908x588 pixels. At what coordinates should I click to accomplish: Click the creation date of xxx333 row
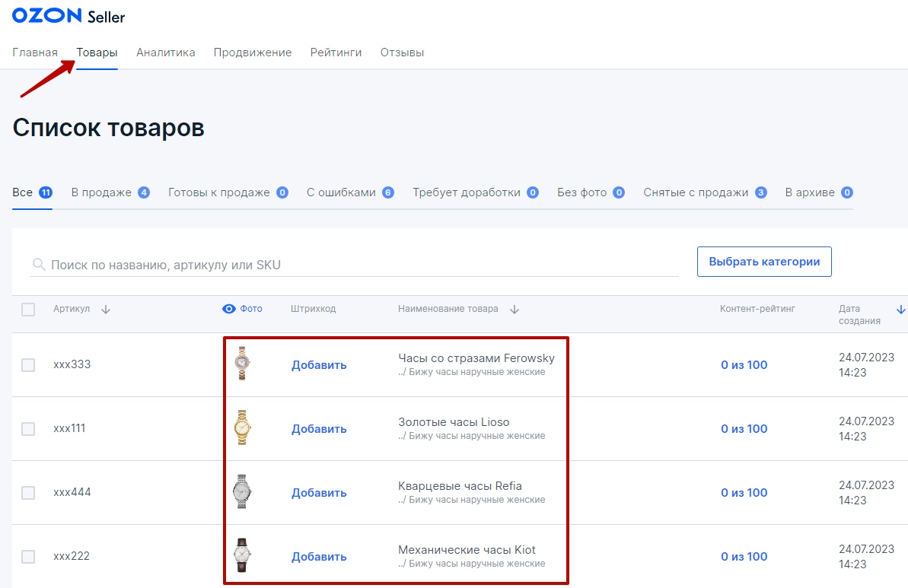[866, 365]
